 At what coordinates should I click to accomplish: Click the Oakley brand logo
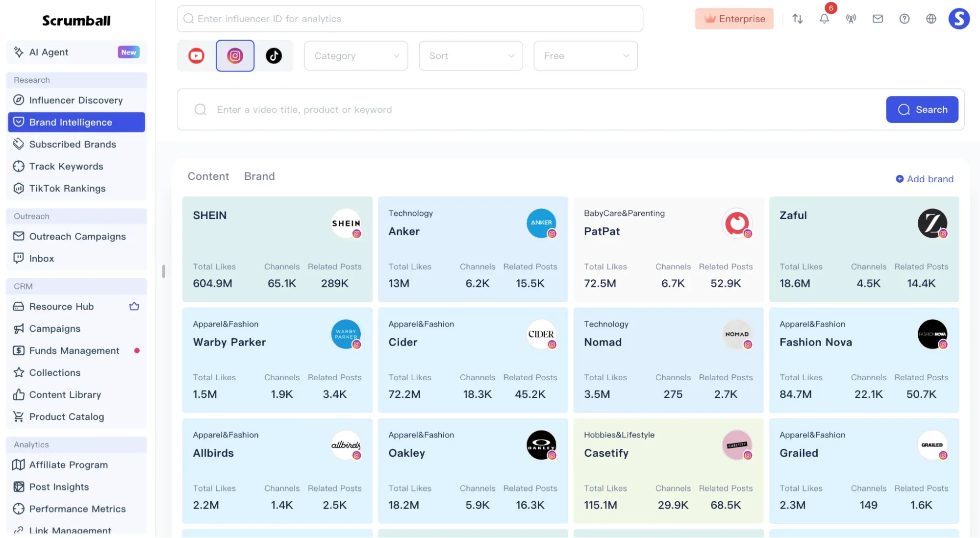[541, 445]
